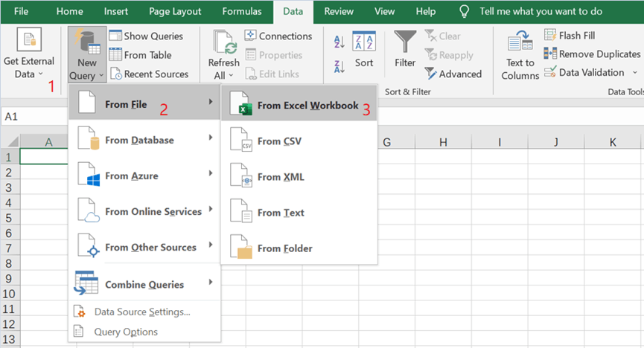Select cell A1 in the worksheet
This screenshot has height=348, width=644.
44,157
